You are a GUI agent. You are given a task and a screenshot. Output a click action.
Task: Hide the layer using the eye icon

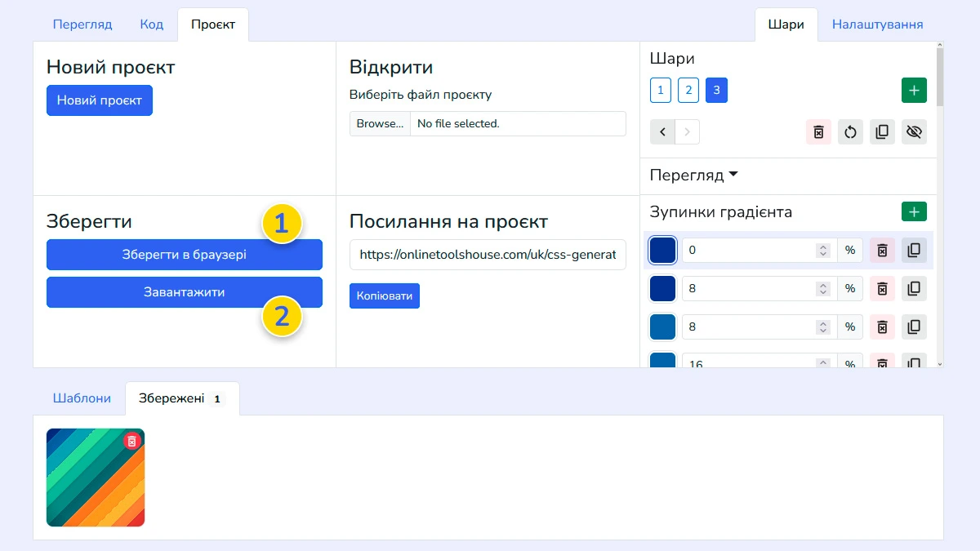914,131
